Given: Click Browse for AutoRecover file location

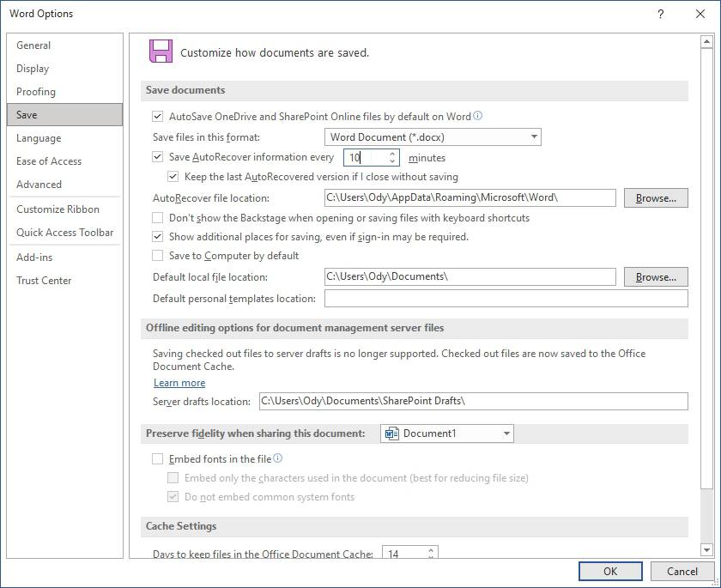Looking at the screenshot, I should point(656,198).
